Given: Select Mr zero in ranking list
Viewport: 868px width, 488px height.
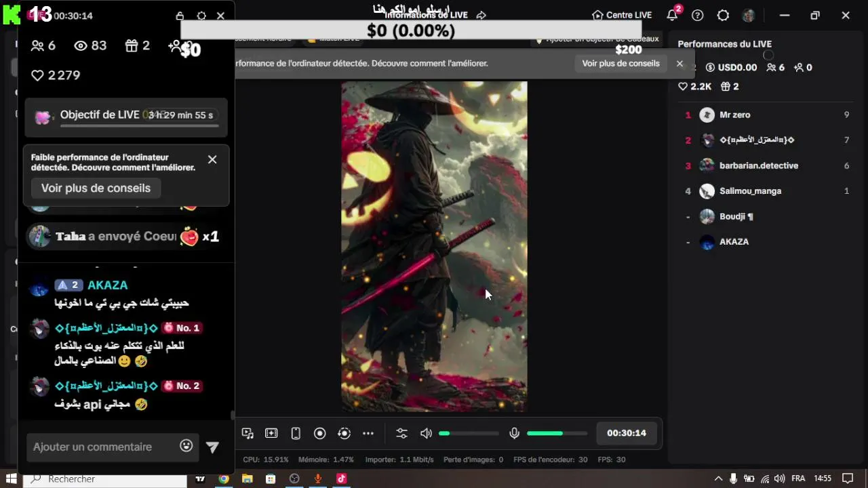Looking at the screenshot, I should click(766, 115).
